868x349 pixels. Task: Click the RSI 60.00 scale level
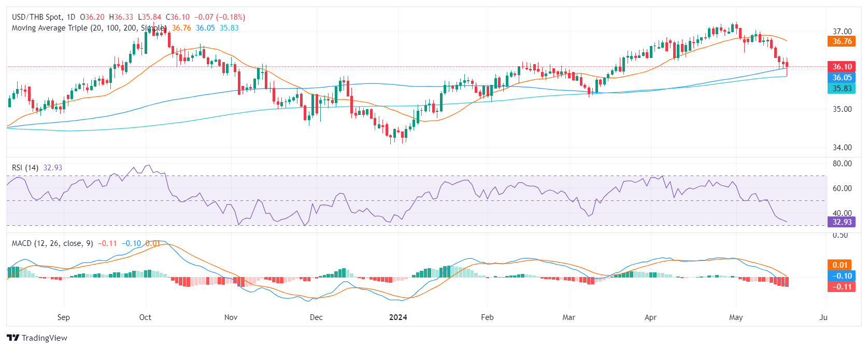click(842, 188)
